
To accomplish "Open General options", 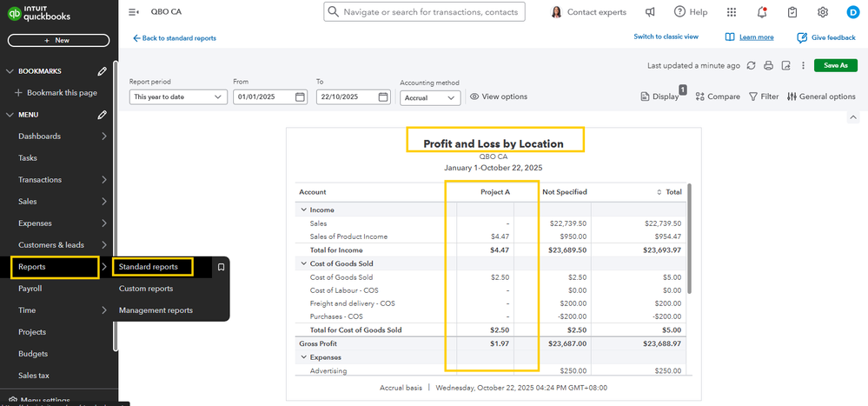I will (821, 97).
